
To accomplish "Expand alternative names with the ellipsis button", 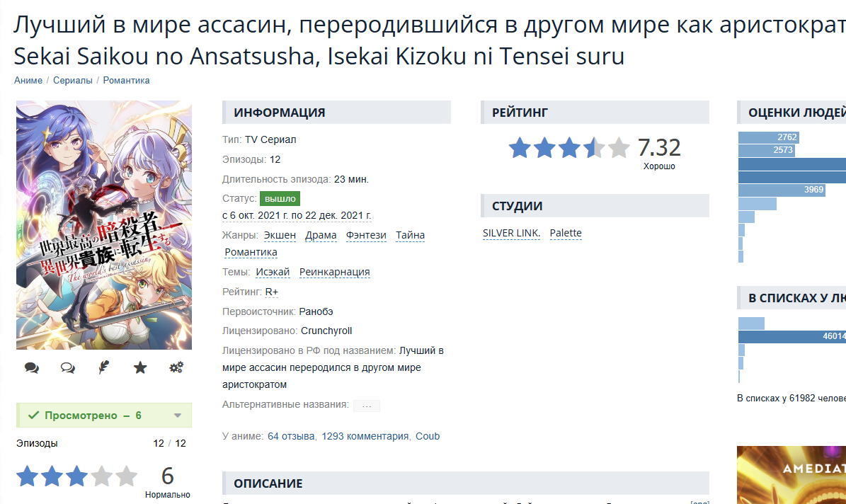I will click(x=366, y=406).
